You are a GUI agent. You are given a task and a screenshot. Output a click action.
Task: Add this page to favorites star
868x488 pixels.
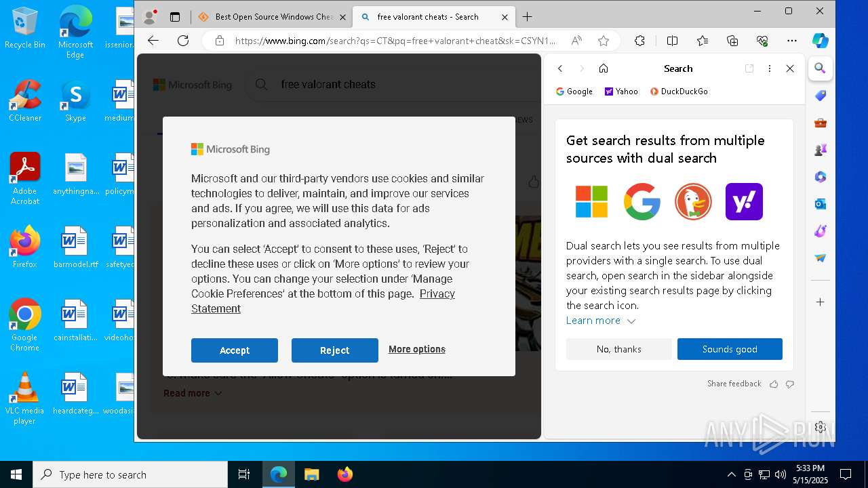pyautogui.click(x=604, y=41)
